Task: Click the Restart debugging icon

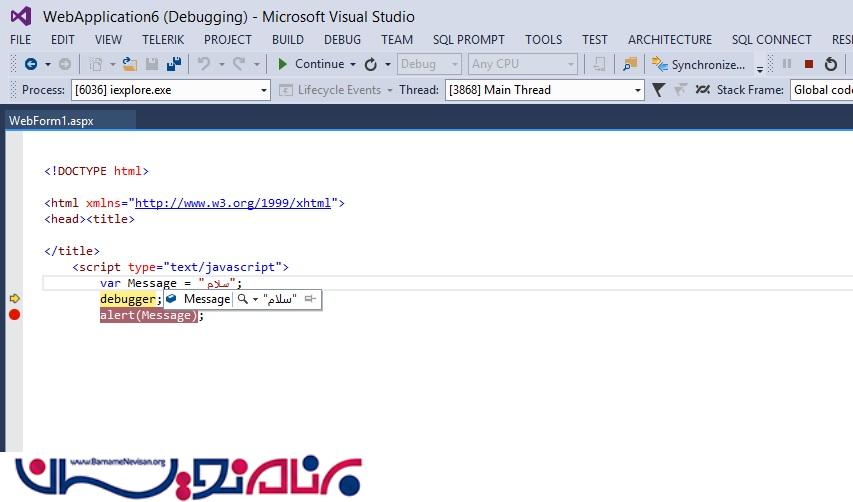Action: [x=831, y=64]
